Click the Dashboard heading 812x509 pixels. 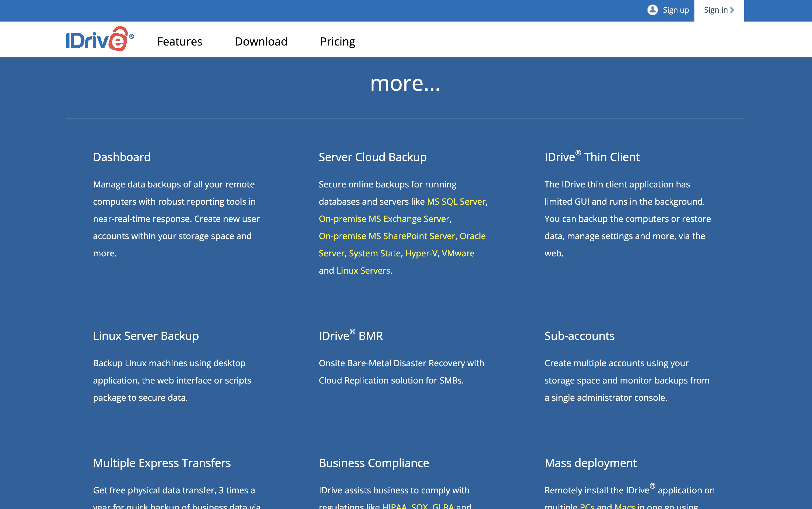point(122,157)
